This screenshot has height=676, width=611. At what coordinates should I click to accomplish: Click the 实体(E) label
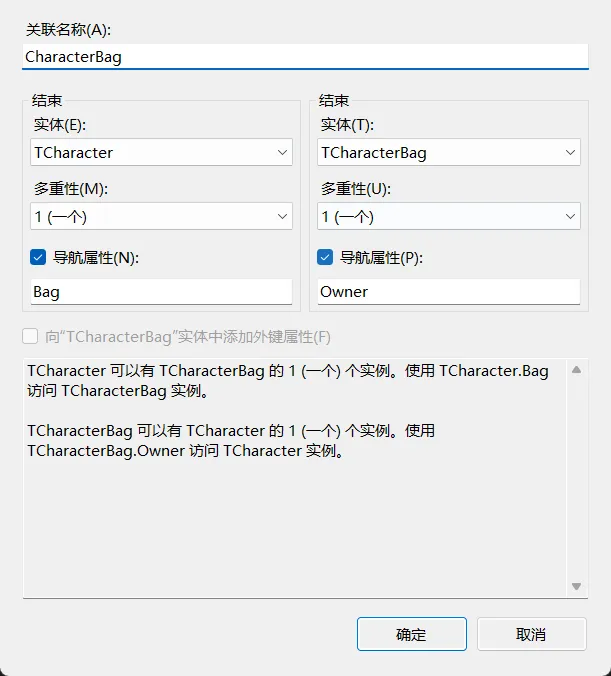point(60,124)
